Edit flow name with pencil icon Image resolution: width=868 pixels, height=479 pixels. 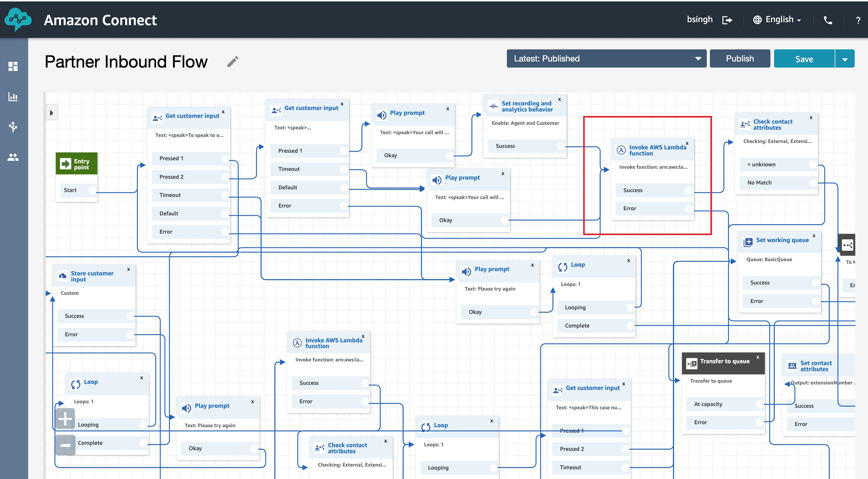(233, 62)
